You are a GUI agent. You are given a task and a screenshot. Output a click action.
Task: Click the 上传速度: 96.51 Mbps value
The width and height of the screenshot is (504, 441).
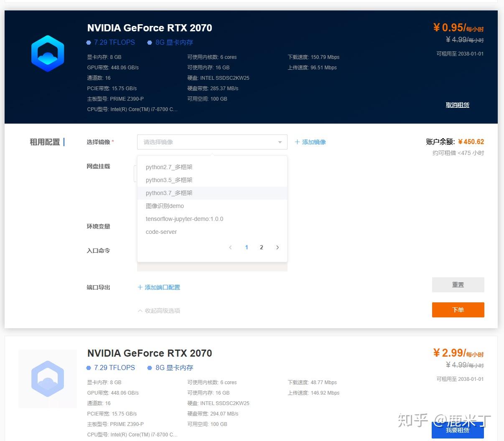pos(312,68)
